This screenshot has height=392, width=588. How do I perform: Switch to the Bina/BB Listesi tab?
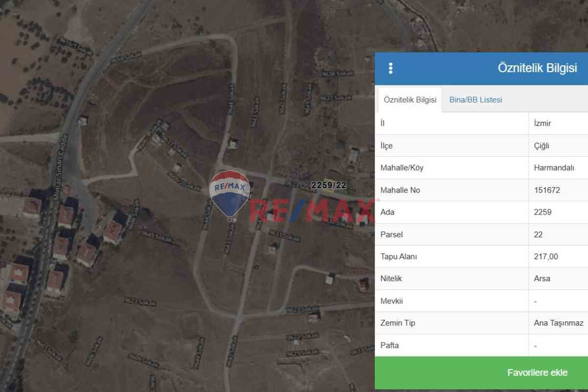(x=475, y=99)
